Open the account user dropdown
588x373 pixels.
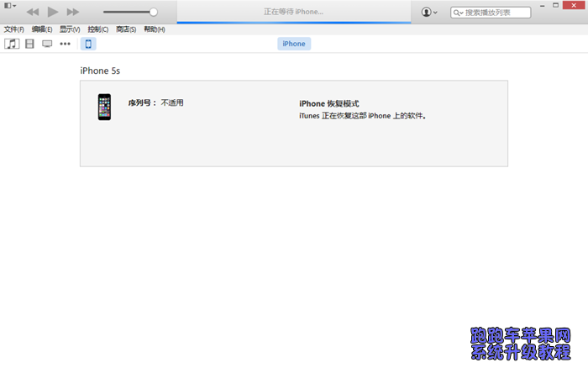429,12
